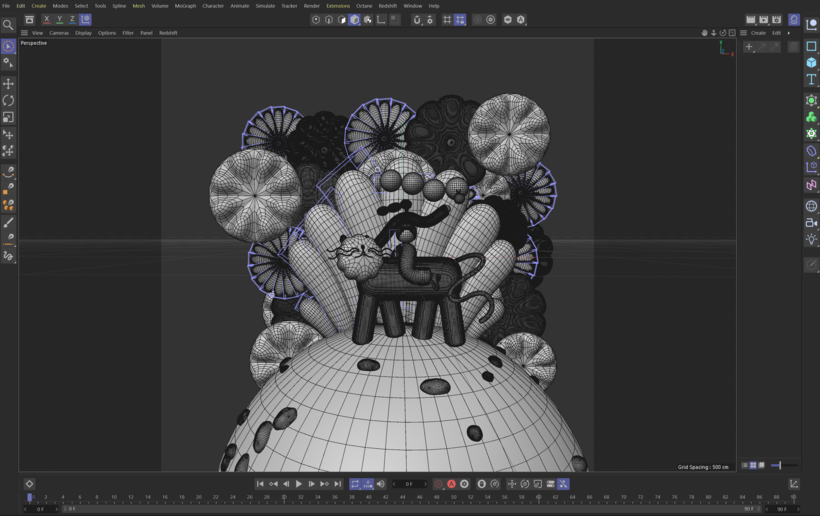Open the Character menu
This screenshot has width=820, height=516.
click(x=213, y=6)
